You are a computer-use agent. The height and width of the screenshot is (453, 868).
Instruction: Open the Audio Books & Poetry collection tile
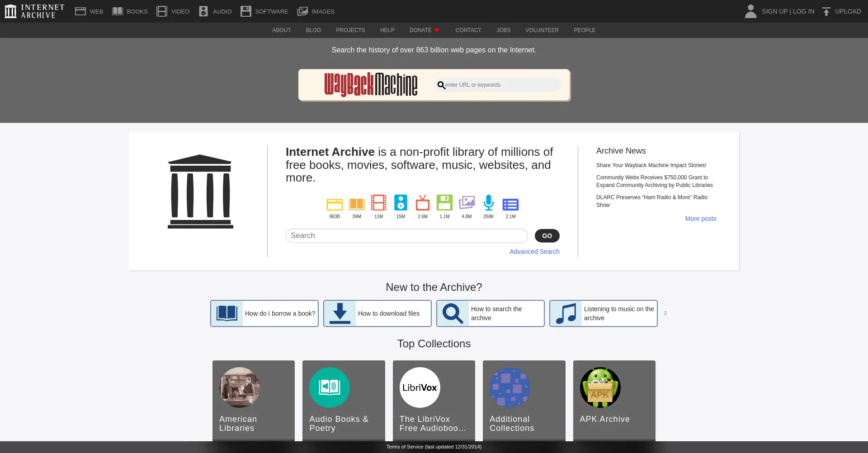click(344, 401)
